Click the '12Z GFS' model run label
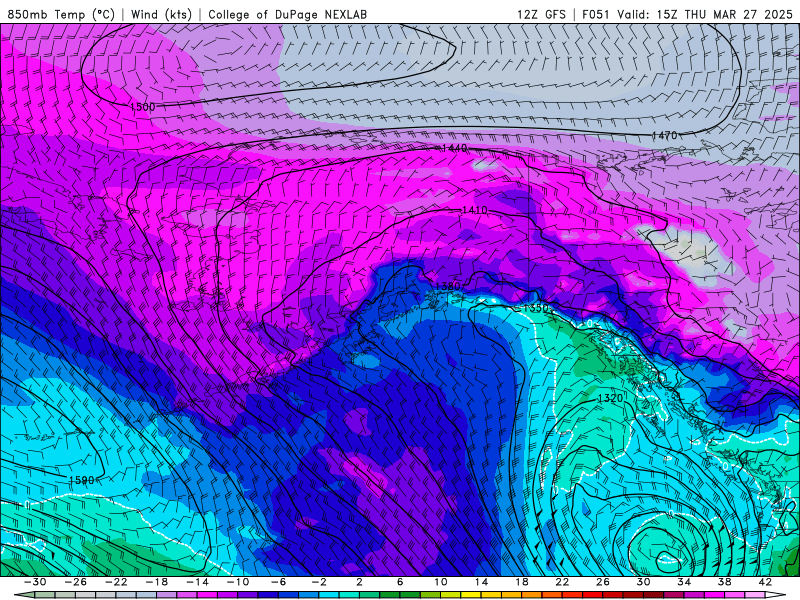Viewport: 800px width, 600px height. point(541,14)
